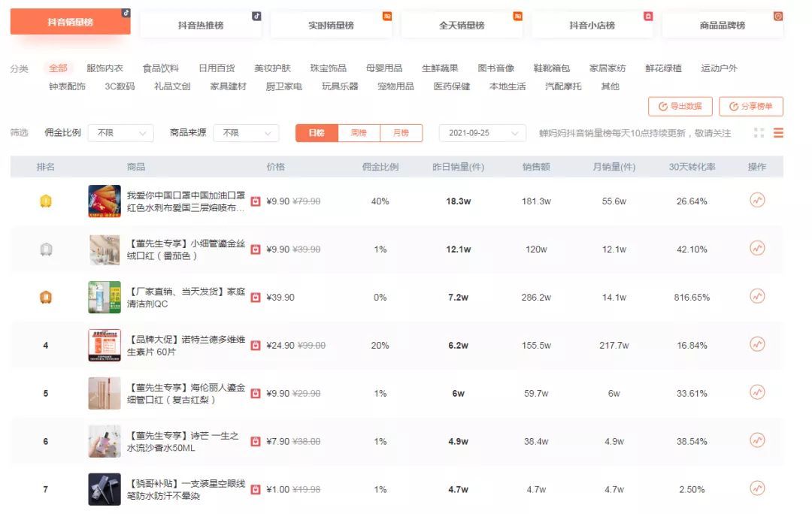Filter by 其他 category
The width and height of the screenshot is (812, 514).
click(610, 86)
